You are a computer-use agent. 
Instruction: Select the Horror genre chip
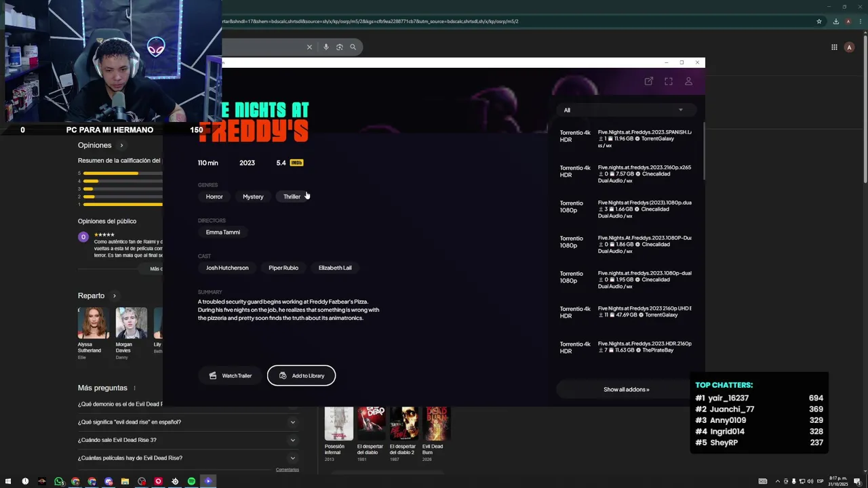point(214,197)
